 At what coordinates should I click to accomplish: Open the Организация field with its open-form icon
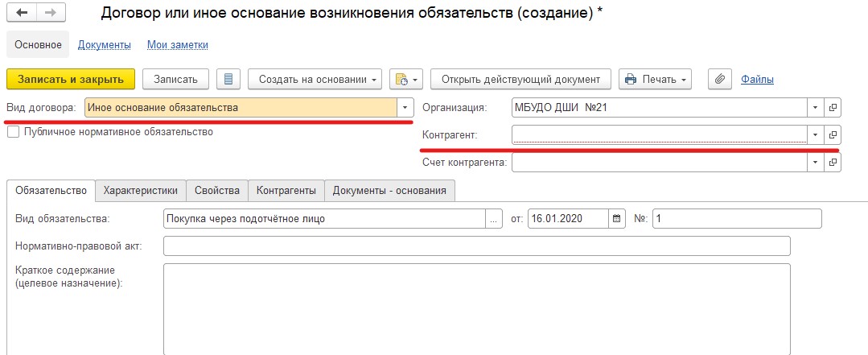point(833,107)
